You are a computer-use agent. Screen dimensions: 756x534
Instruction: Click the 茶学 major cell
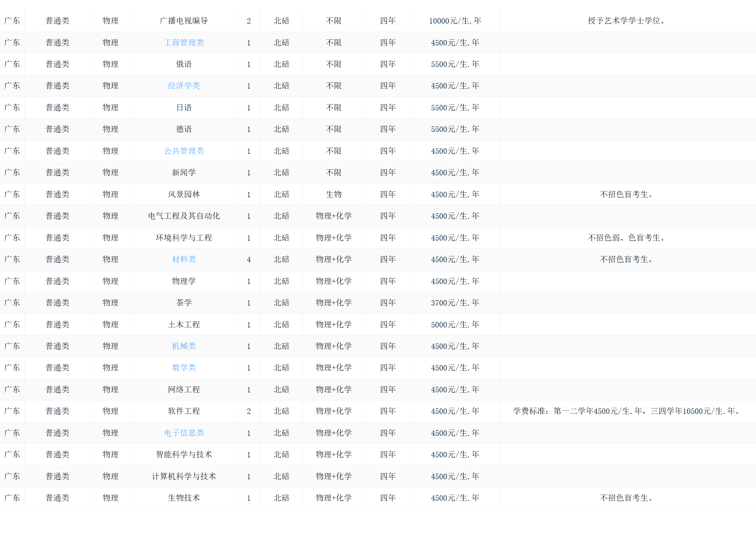pos(184,303)
